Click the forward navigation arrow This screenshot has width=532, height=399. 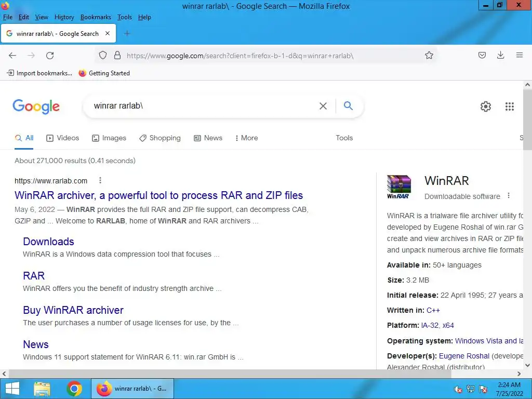tap(31, 55)
